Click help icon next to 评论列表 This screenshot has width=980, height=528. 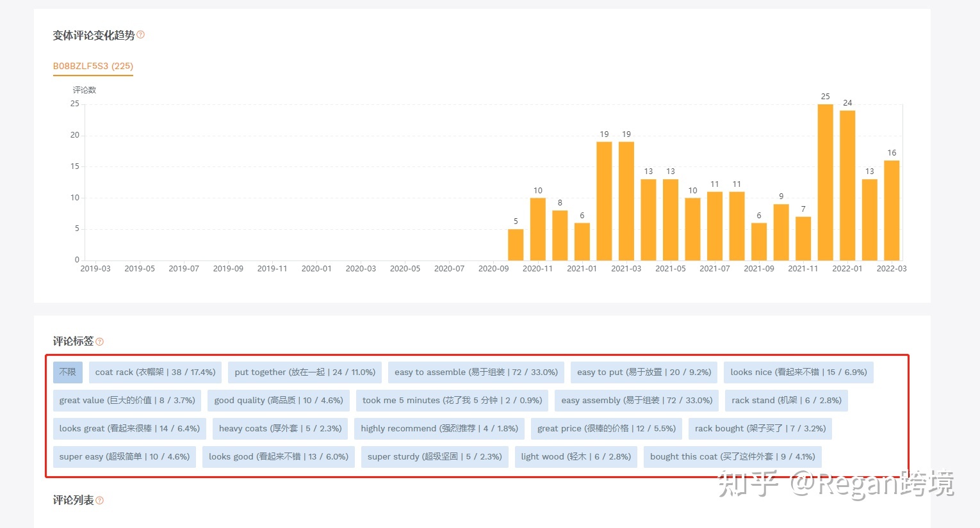pos(99,500)
